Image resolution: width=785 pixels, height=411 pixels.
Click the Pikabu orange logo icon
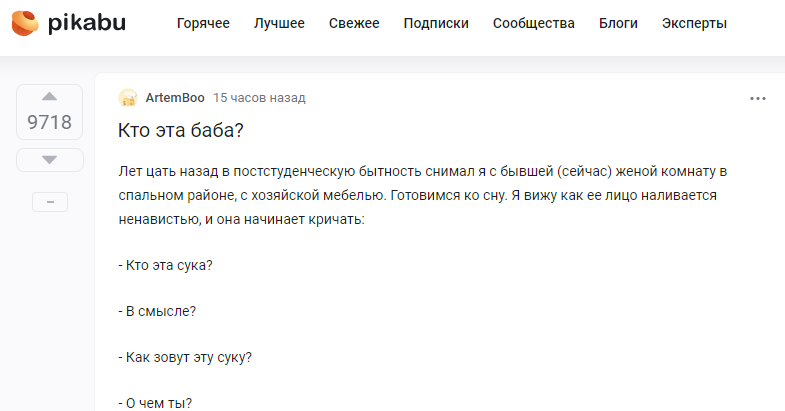coord(25,24)
